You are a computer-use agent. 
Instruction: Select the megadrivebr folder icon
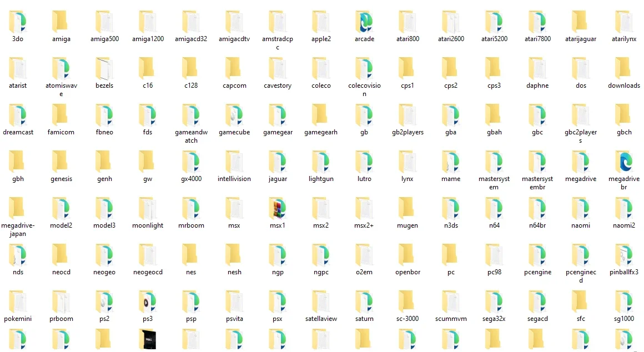624,162
